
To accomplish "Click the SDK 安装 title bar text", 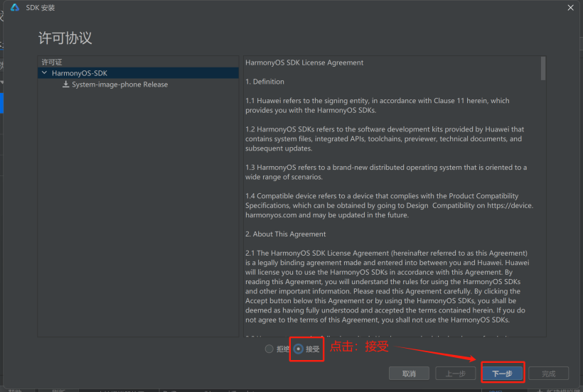I will click(x=40, y=8).
